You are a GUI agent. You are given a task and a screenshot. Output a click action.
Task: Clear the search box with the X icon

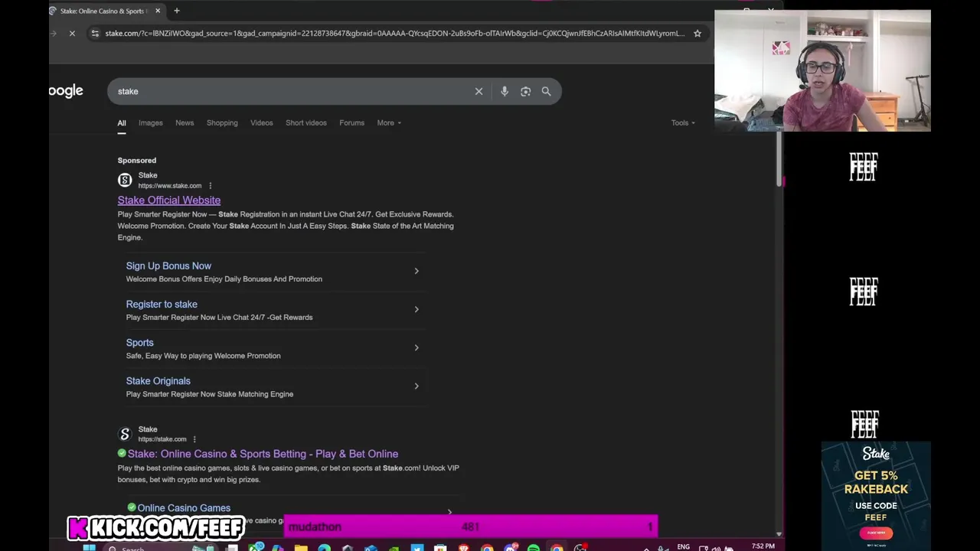point(479,91)
